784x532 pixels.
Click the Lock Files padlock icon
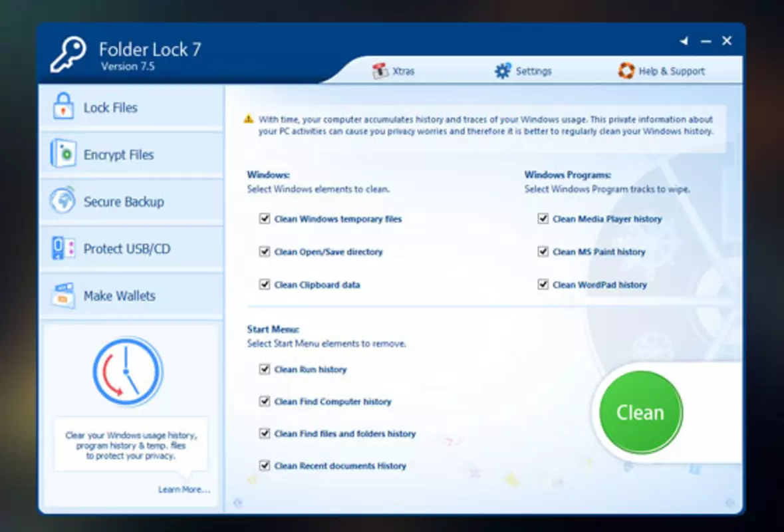click(63, 106)
